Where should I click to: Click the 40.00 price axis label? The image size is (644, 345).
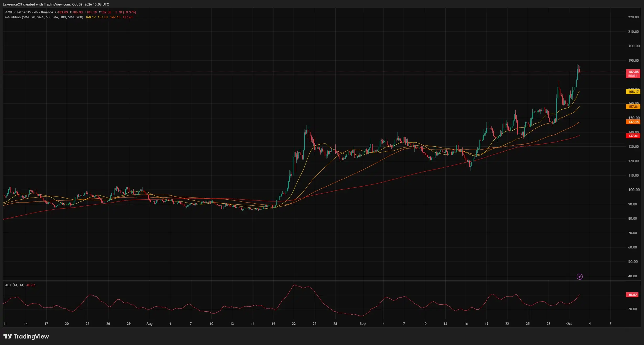pos(632,276)
